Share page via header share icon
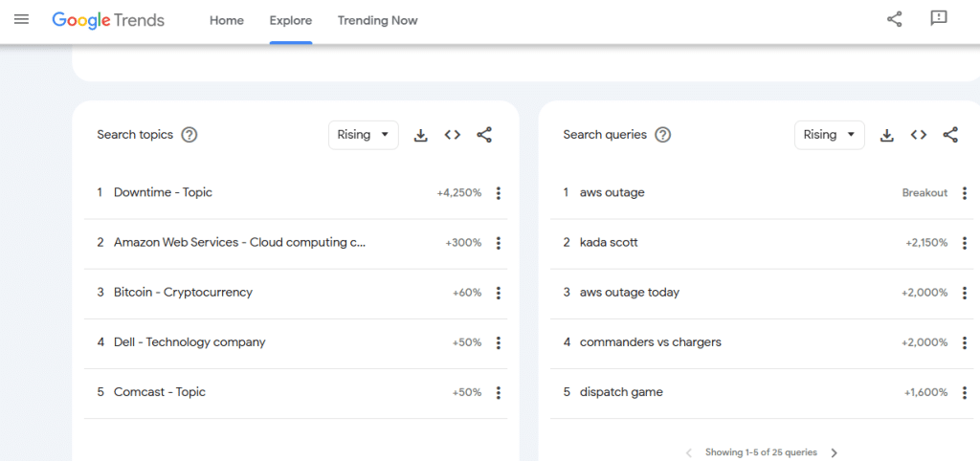Viewport: 980px width, 461px height. [x=895, y=19]
